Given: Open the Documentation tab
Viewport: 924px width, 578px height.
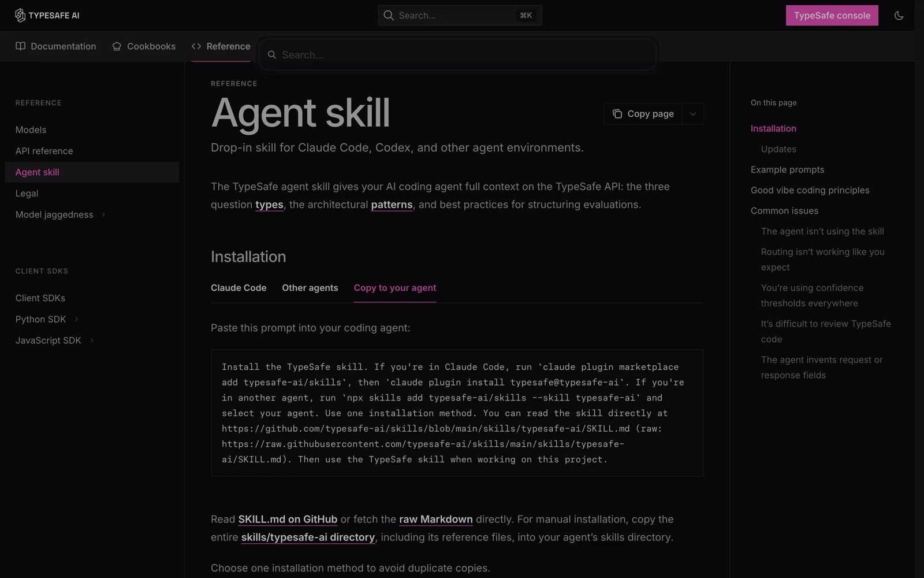Looking at the screenshot, I should [x=56, y=46].
